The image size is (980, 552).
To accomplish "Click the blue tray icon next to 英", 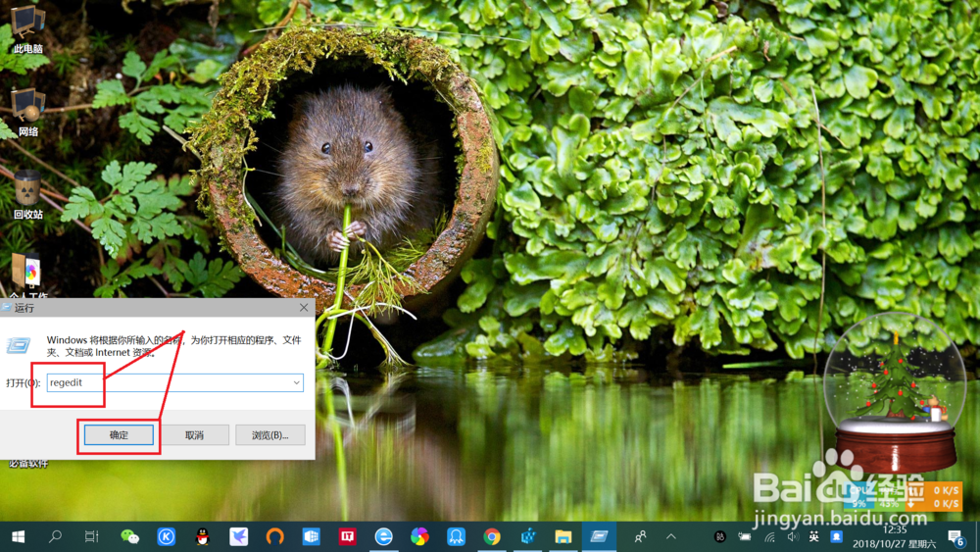I will (x=836, y=536).
